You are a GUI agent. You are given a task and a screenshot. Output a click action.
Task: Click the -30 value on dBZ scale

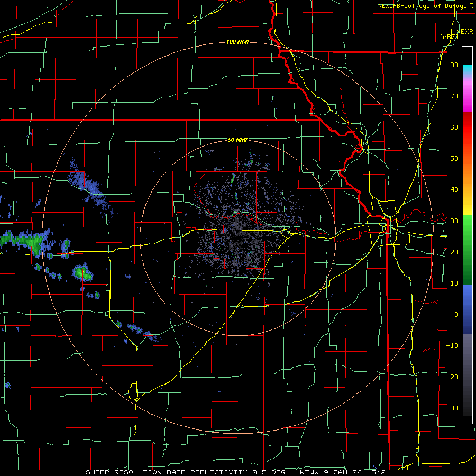tap(452, 408)
